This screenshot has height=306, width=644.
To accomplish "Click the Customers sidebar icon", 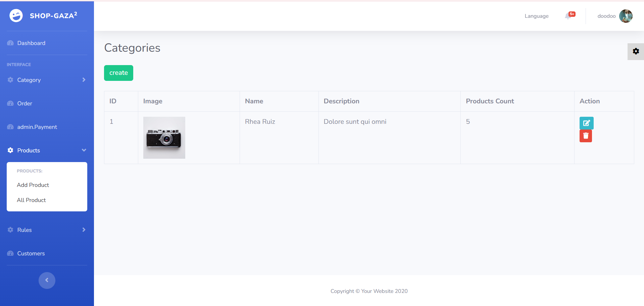I will pos(10,253).
